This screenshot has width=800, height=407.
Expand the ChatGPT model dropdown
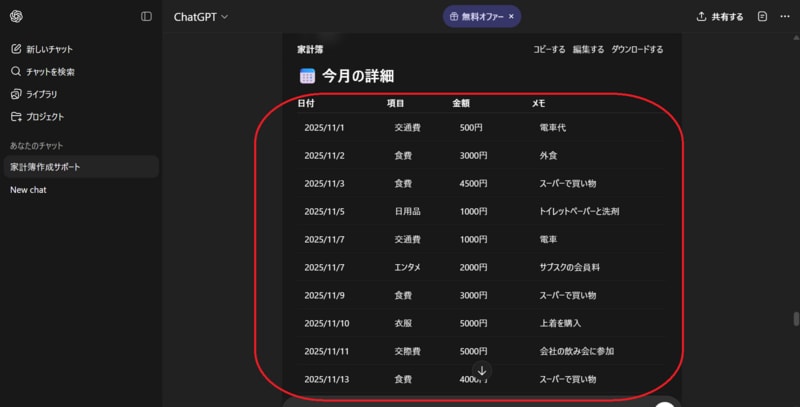200,16
